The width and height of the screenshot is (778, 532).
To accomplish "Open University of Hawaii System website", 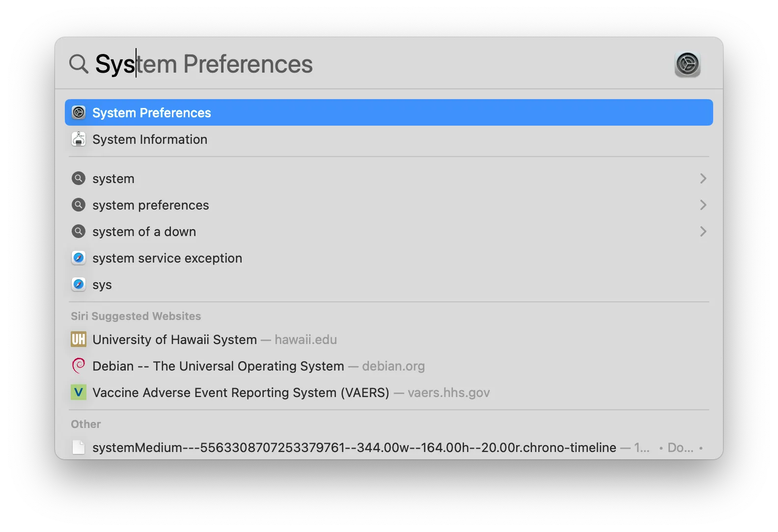I will (x=175, y=340).
